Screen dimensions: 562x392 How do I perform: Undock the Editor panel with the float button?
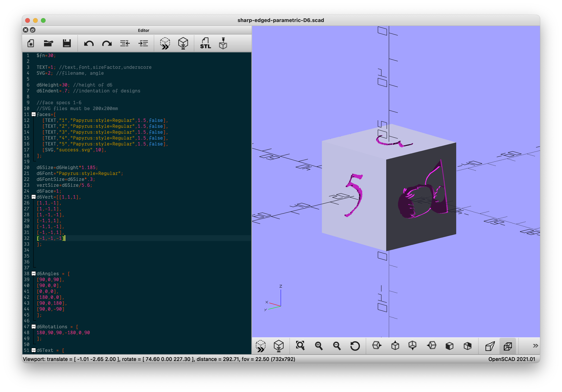pos(33,30)
